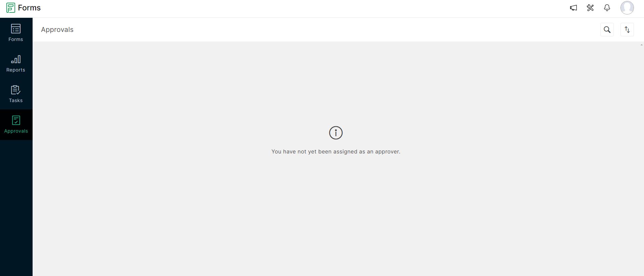Click the scrollbar up arrow
Viewport: 644px width, 276px height.
coord(641,45)
